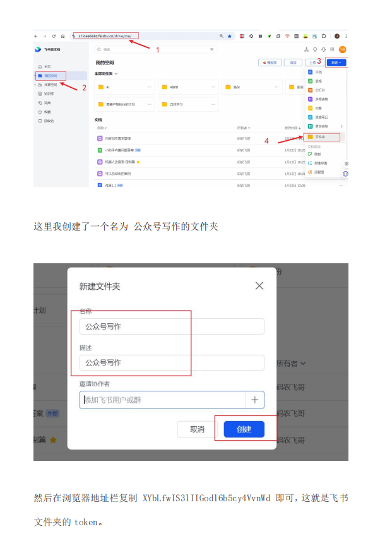The height and width of the screenshot is (548, 392).
Task: Click the filter icon in the search box
Action: click(211, 49)
